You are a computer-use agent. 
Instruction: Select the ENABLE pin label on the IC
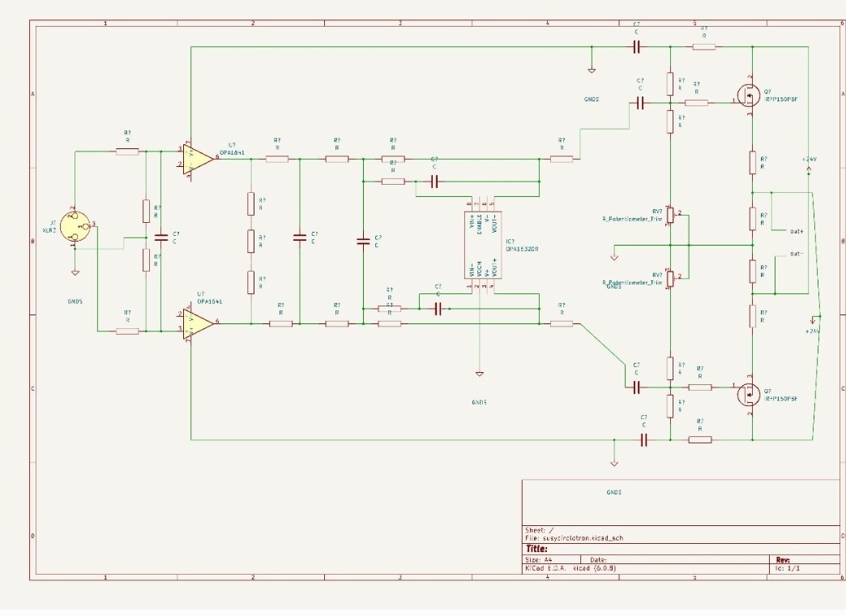coord(479,224)
